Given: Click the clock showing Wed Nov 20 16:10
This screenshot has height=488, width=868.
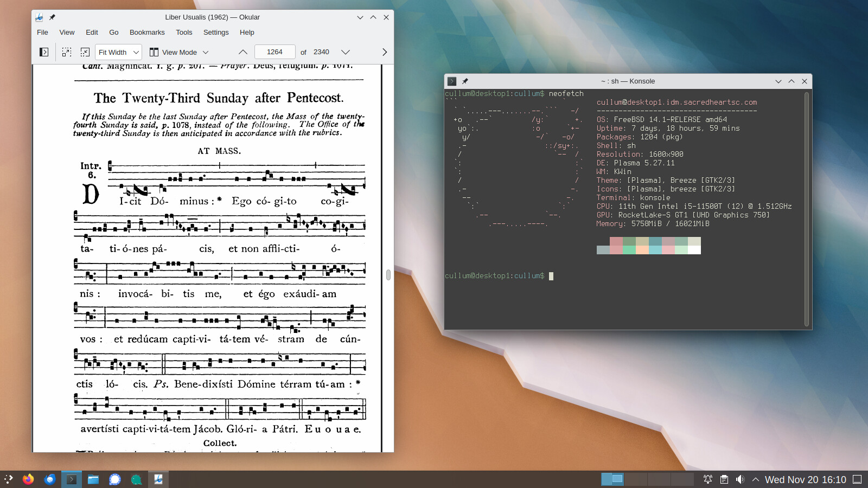Looking at the screenshot, I should 805,479.
